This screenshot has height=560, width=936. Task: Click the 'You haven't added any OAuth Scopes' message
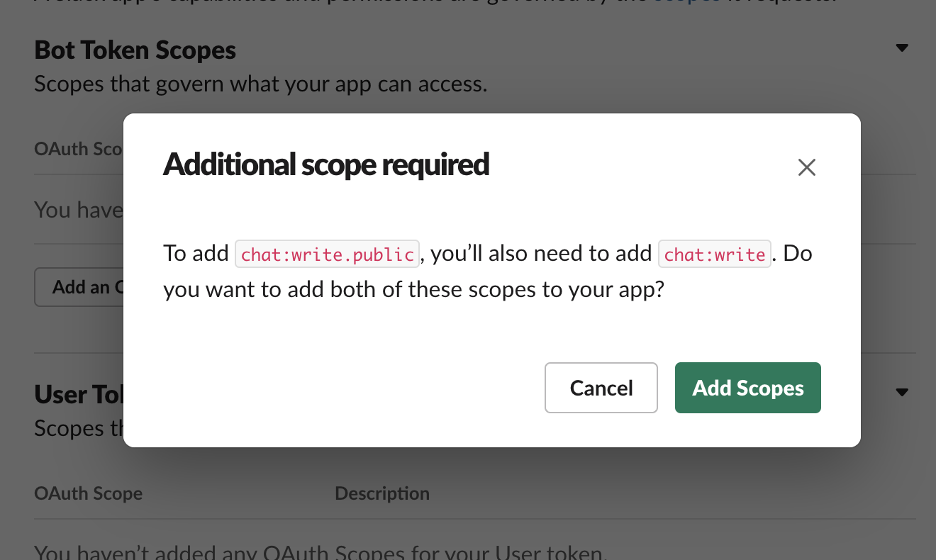319,551
